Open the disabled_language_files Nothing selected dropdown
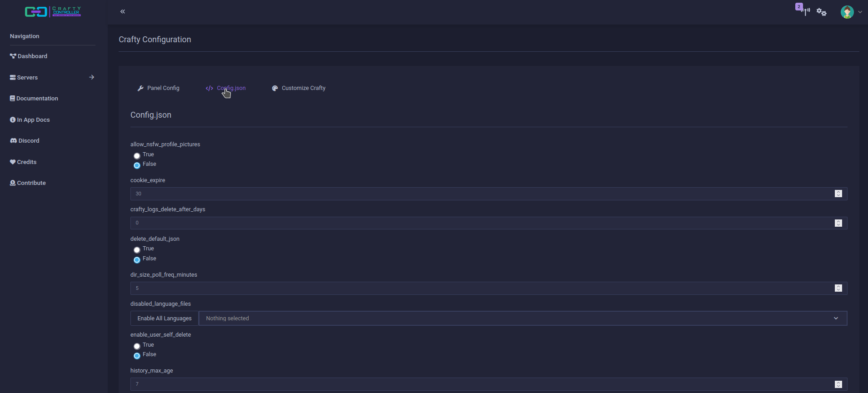Viewport: 868px width, 393px height. (x=523, y=318)
